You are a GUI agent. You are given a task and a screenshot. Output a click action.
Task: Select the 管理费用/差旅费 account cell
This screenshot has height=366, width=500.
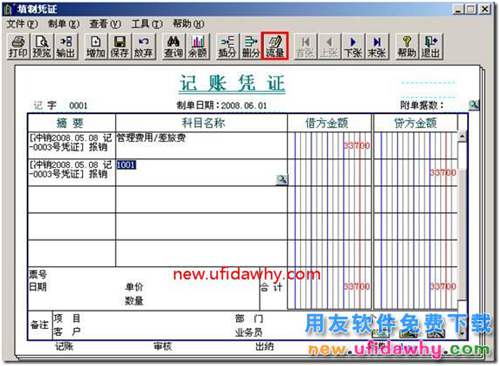[201, 145]
